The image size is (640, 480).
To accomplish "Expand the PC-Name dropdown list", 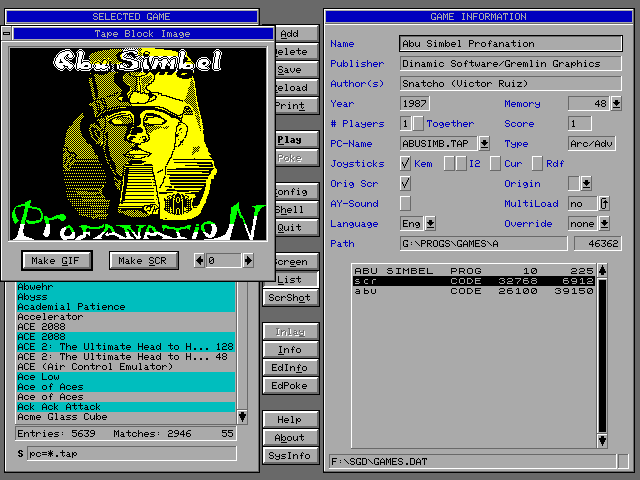I will (x=484, y=144).
